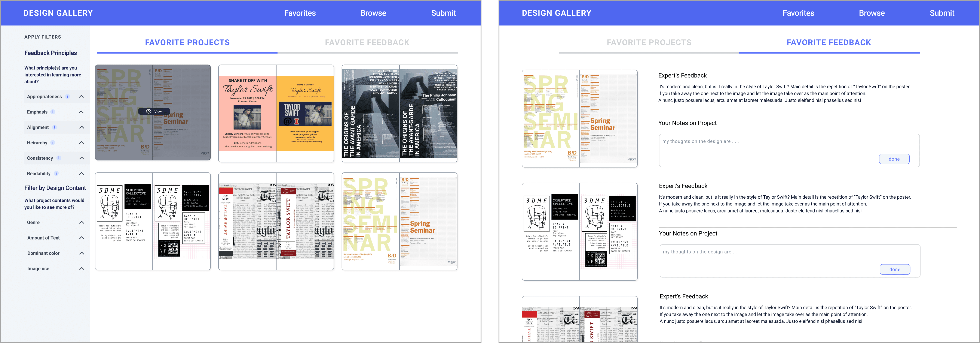Toggle the Emphasis filter chevron
The image size is (980, 343).
(81, 112)
